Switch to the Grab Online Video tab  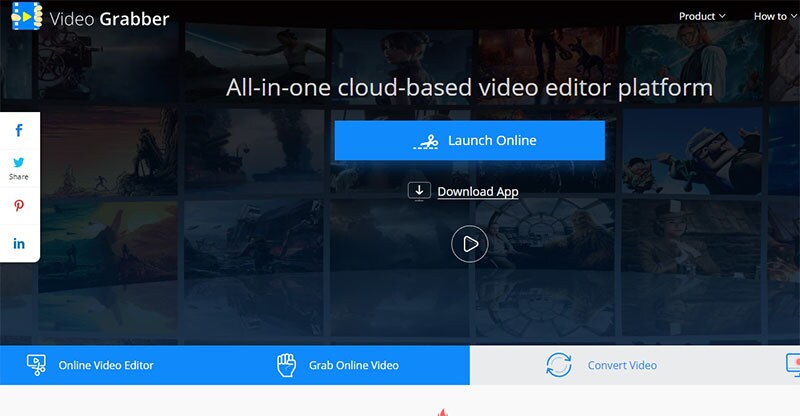click(x=352, y=365)
